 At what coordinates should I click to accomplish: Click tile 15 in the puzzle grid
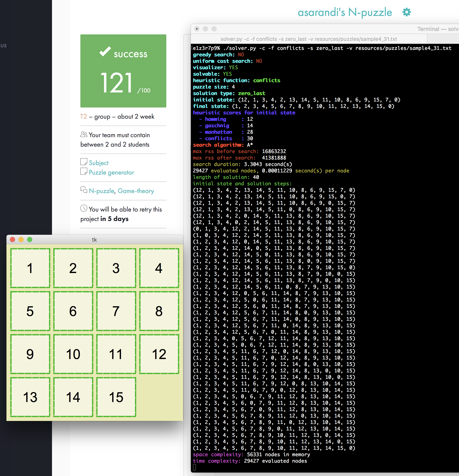(x=116, y=397)
